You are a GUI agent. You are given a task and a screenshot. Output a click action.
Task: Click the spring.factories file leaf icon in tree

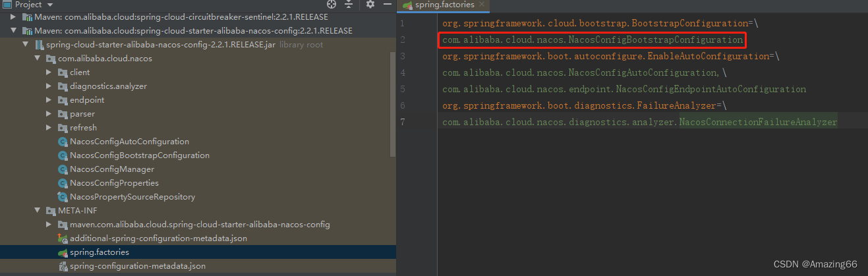coord(63,252)
